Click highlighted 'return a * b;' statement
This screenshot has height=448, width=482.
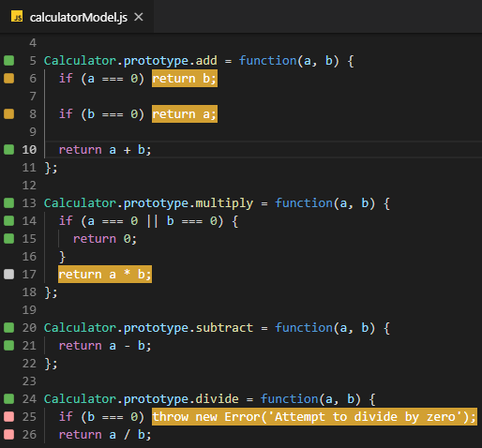coord(105,275)
